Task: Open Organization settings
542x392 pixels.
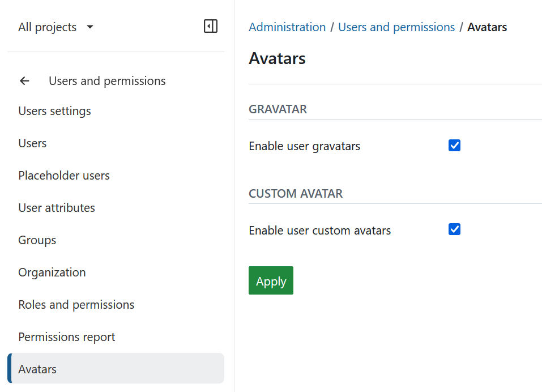Action: (52, 272)
